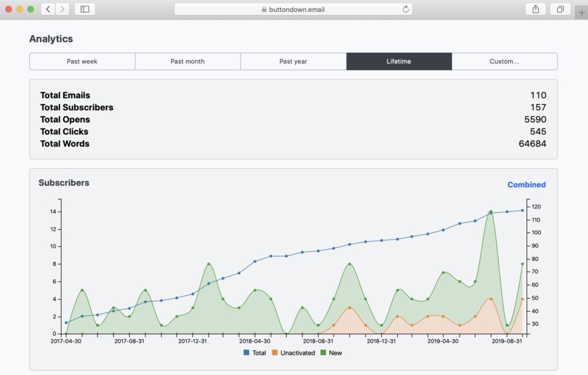Click the lock icon in address bar
This screenshot has height=375, width=588.
pyautogui.click(x=264, y=9)
